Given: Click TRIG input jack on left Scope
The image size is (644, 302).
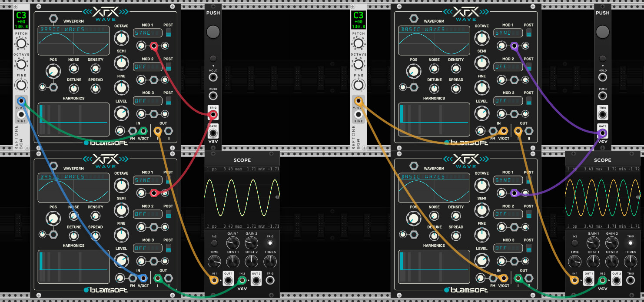Looking at the screenshot, I should click(270, 280).
